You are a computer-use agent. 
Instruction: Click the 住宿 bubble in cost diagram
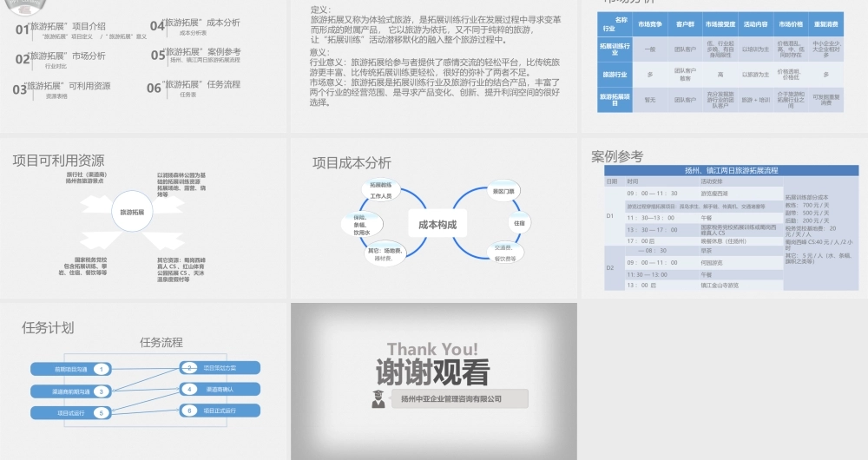(x=519, y=223)
